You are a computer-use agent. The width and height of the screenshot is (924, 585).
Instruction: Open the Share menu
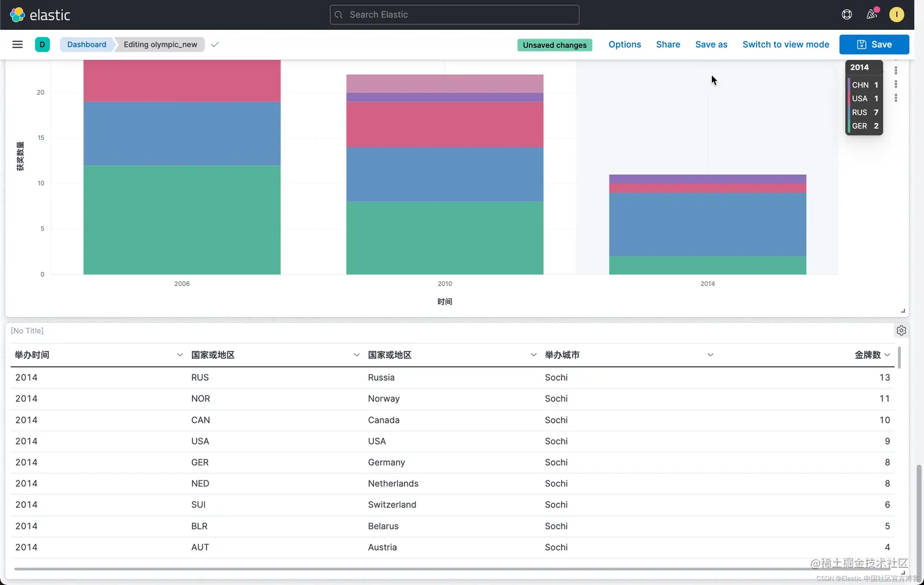tap(668, 45)
